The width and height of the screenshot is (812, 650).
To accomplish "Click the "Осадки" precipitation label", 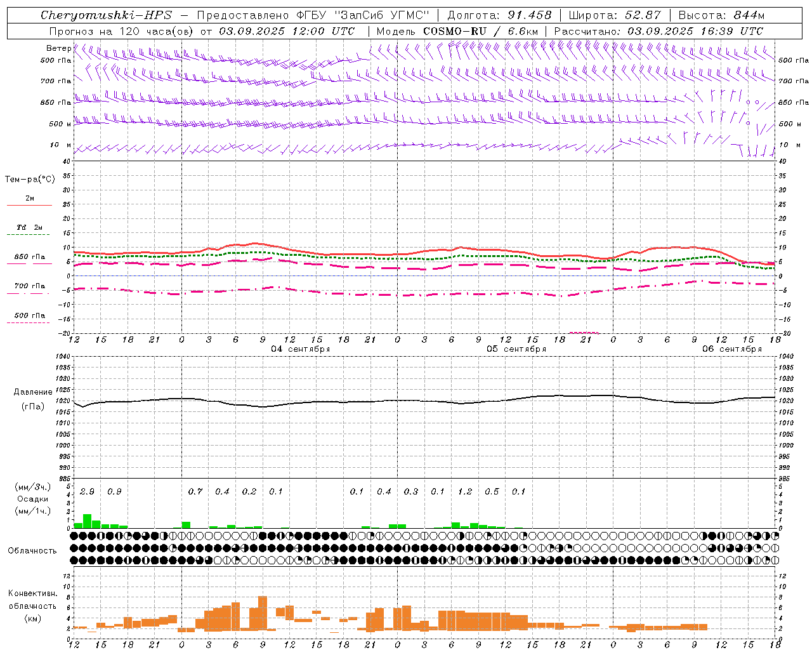I will pyautogui.click(x=32, y=499).
